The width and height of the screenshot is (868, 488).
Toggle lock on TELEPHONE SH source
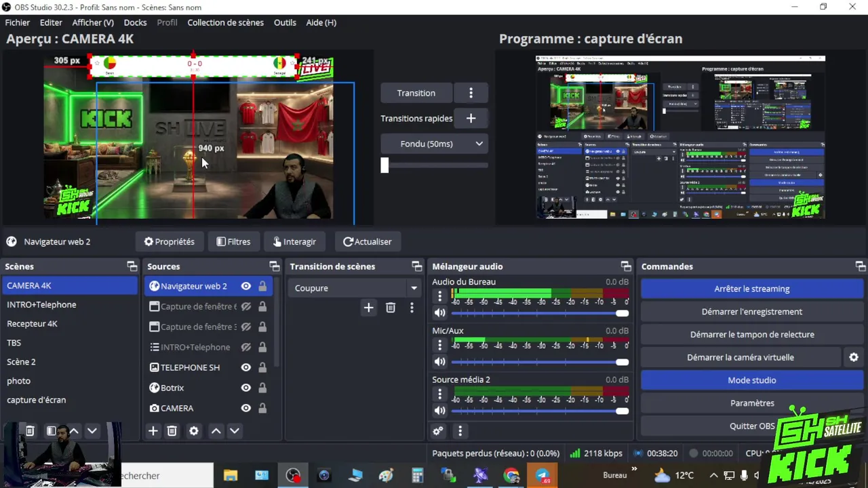(x=262, y=367)
